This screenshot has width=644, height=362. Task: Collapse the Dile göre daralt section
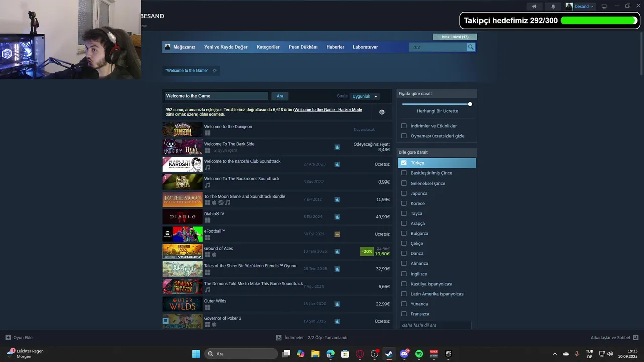437,152
